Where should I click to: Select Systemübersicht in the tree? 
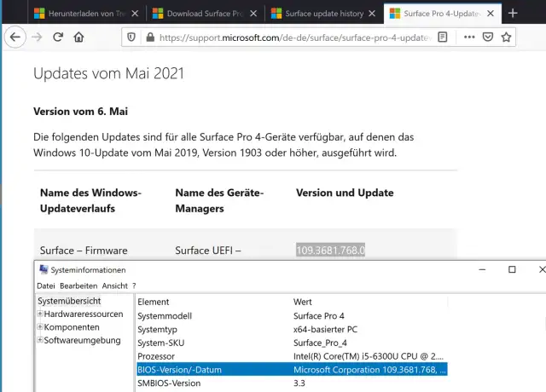pyautogui.click(x=69, y=302)
